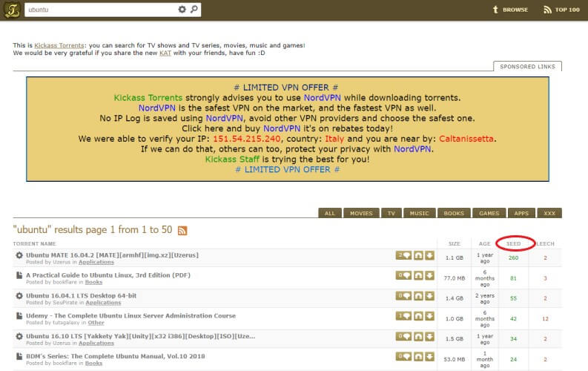Open BDM's Series Complete Ubuntu Manual title
Image resolution: width=588 pixels, height=371 pixels.
coord(116,356)
